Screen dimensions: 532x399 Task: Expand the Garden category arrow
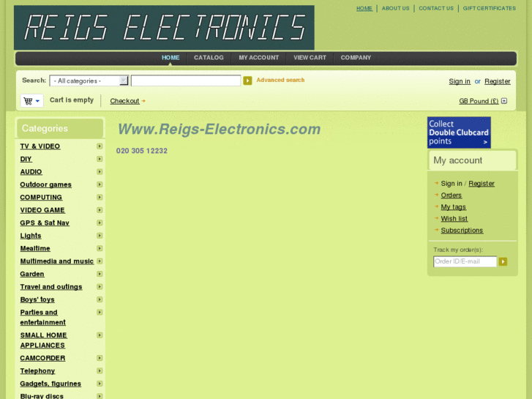click(x=100, y=274)
